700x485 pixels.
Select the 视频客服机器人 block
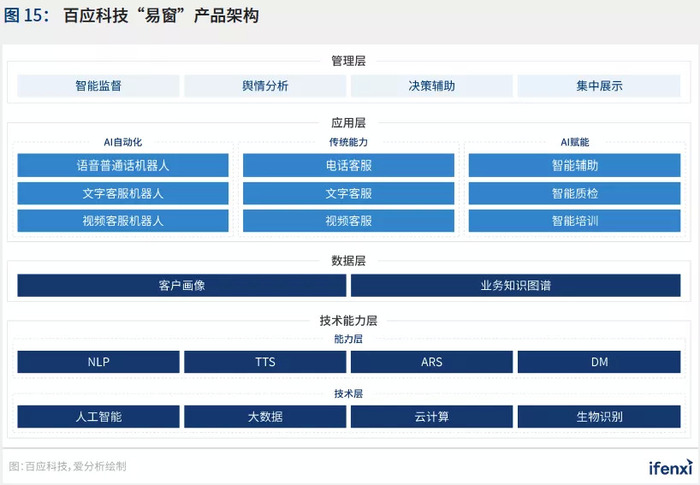(x=123, y=221)
